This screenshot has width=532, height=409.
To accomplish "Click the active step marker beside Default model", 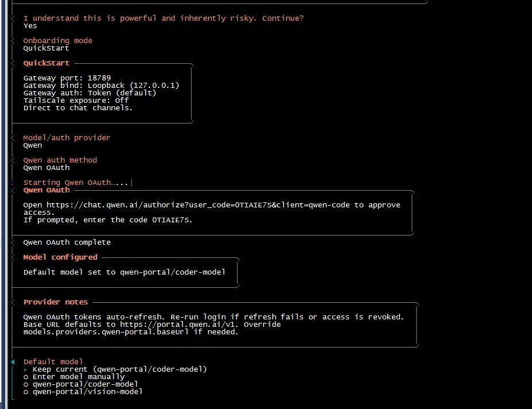I will 13,362.
